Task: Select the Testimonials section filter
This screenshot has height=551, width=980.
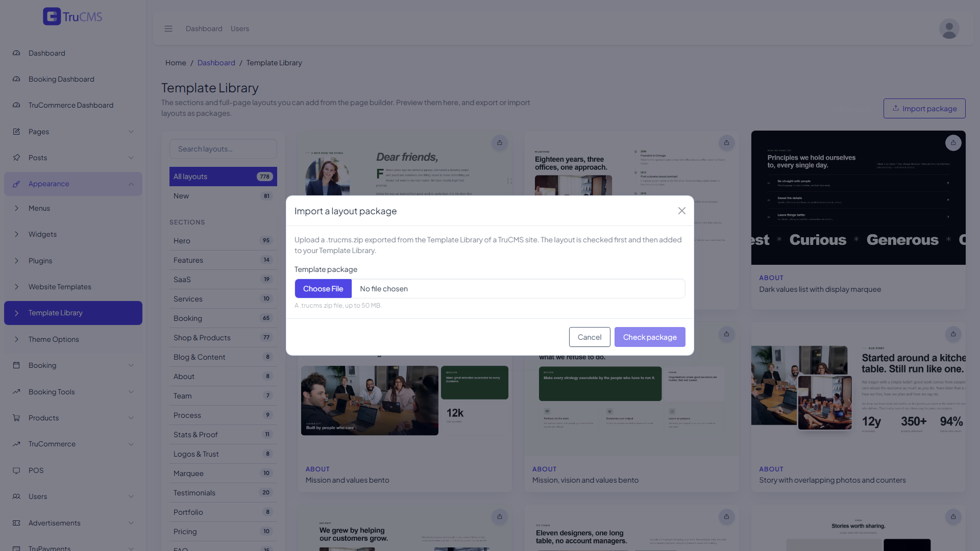Action: point(223,493)
